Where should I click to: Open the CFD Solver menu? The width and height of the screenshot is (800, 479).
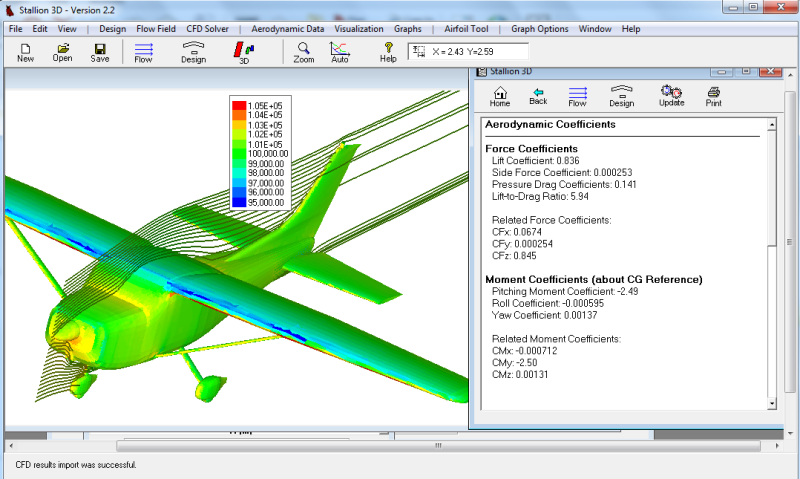click(x=208, y=29)
